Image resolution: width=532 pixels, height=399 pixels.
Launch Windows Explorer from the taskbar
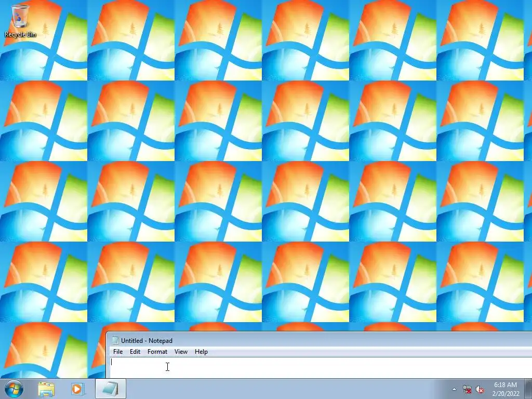tap(46, 389)
